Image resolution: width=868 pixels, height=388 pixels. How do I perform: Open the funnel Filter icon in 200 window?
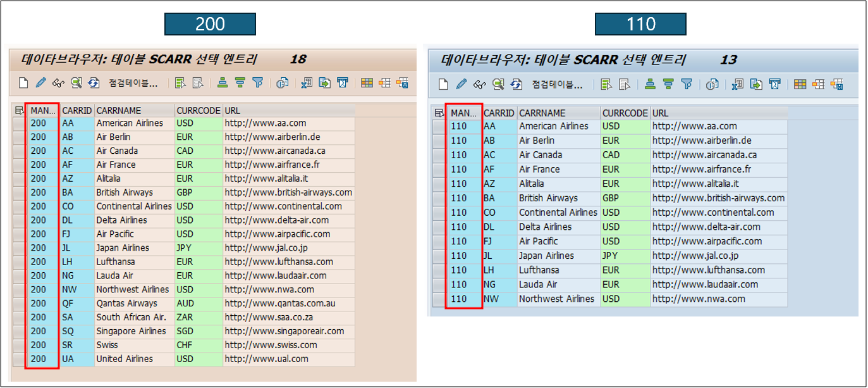pyautogui.click(x=257, y=83)
